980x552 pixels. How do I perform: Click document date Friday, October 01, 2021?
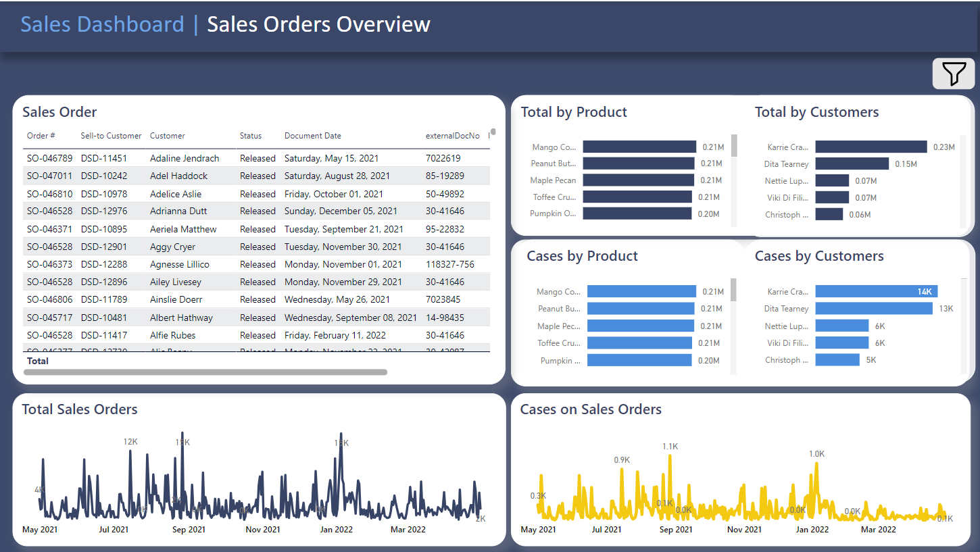point(334,194)
